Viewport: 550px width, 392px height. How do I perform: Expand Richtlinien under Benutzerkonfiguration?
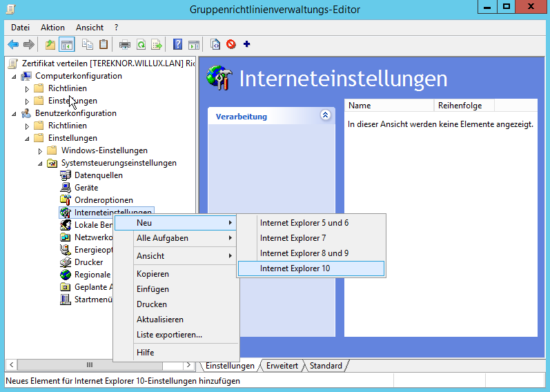point(27,126)
